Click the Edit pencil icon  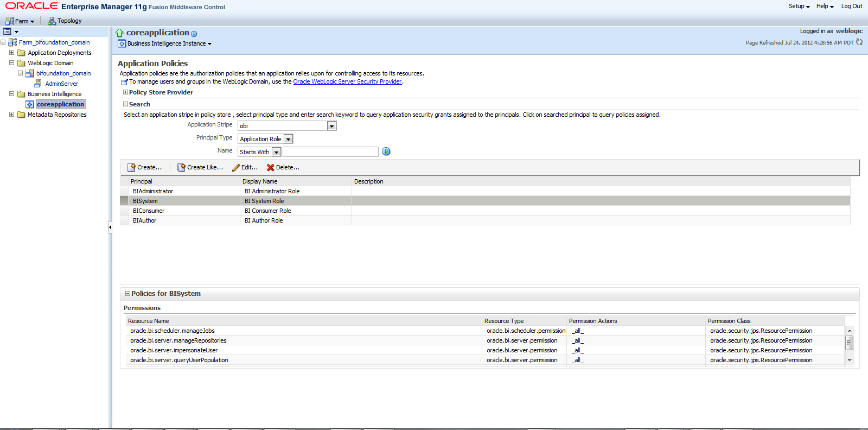point(236,167)
